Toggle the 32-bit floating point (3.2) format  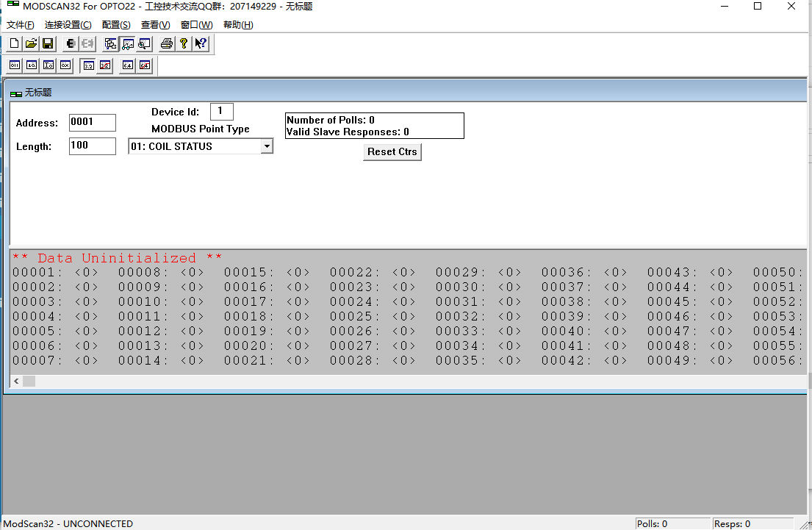(88, 65)
